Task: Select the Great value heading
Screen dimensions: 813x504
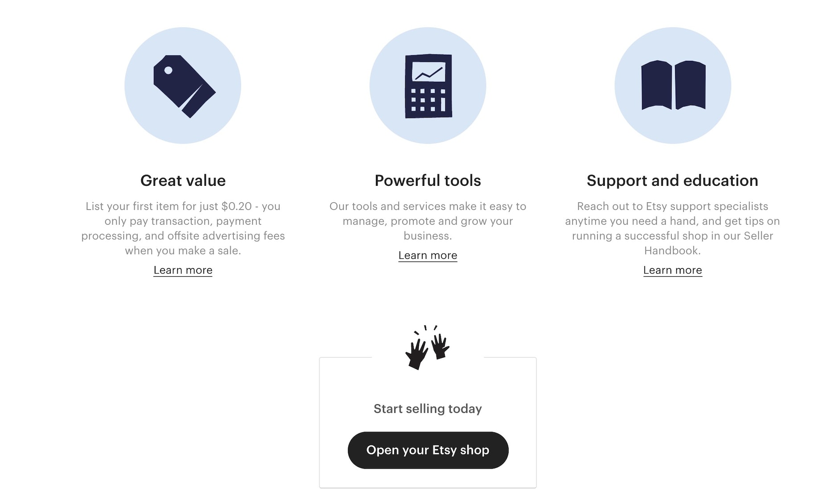Action: (x=183, y=180)
